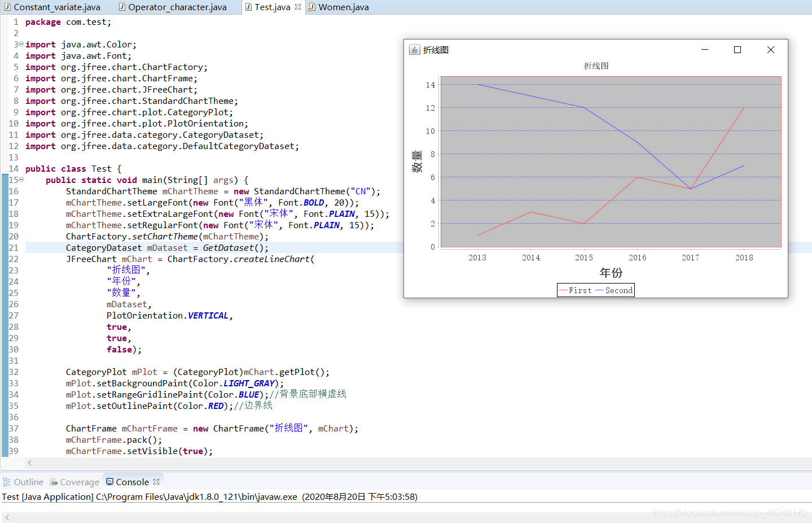This screenshot has width=812, height=523.
Task: Click mChartFrame.setVisible(true) on line 39
Action: 139,451
